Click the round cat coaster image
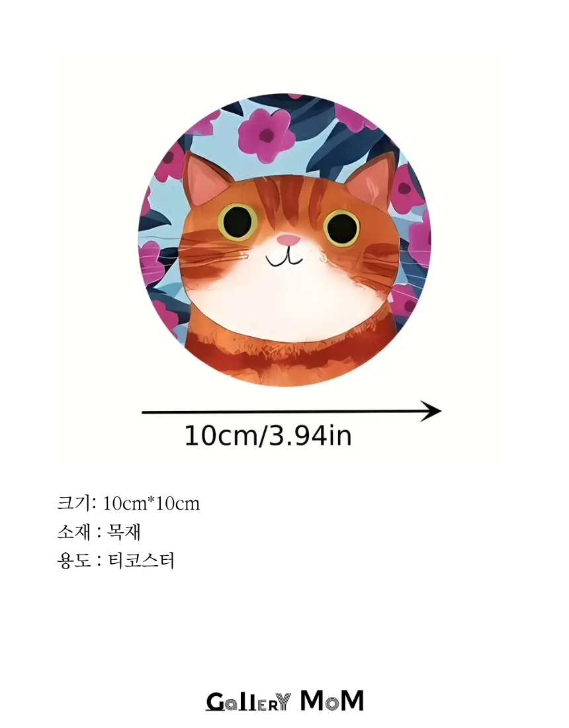 coord(284,240)
